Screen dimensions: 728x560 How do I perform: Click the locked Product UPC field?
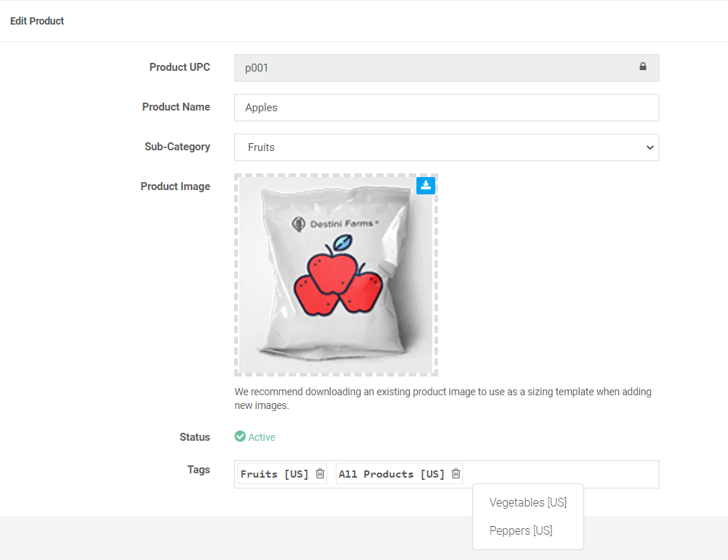pyautogui.click(x=446, y=68)
